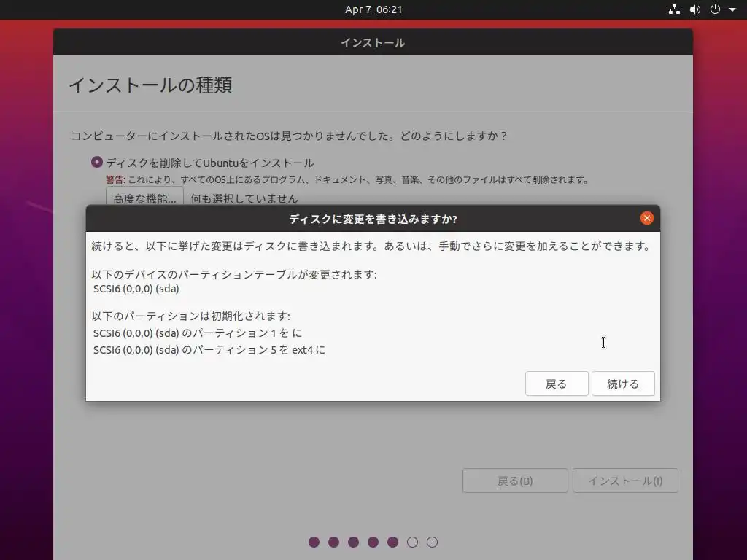Select the ディスクを削除してUbuntuをインストール radio button
The image size is (747, 560).
click(x=97, y=163)
